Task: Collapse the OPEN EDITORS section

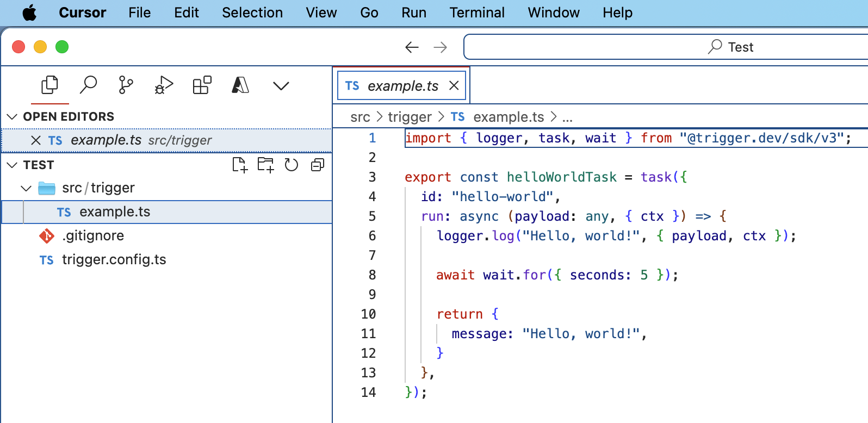Action: (x=12, y=116)
